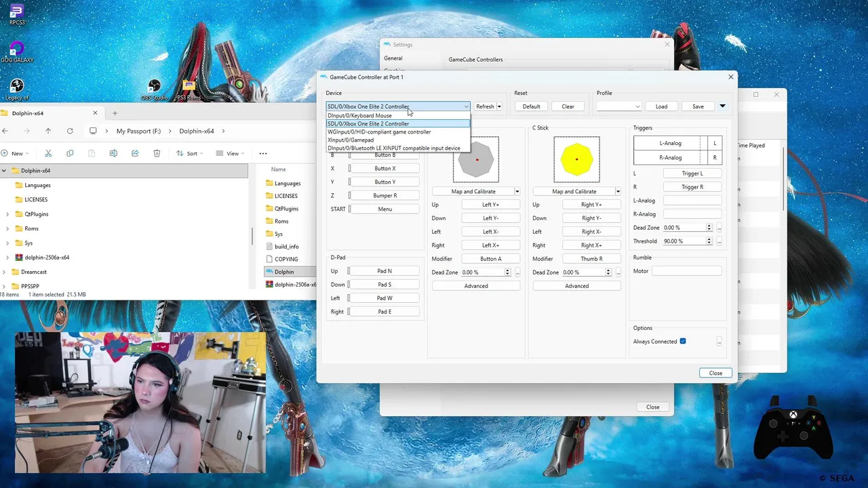Click the Save profile button

[x=698, y=106]
